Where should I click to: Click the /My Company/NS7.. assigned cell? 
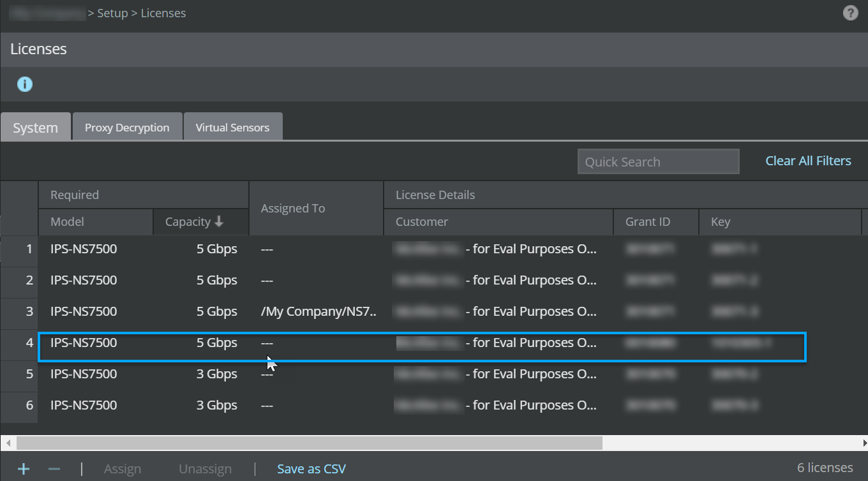pos(318,311)
